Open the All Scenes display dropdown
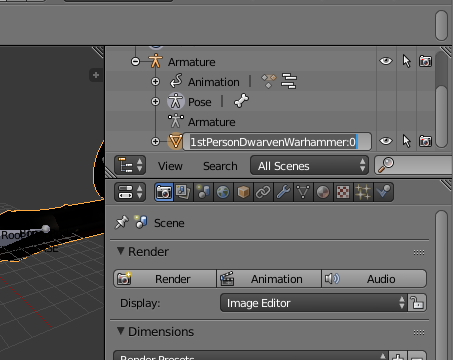Viewport: 453px width, 360px height. (x=309, y=165)
